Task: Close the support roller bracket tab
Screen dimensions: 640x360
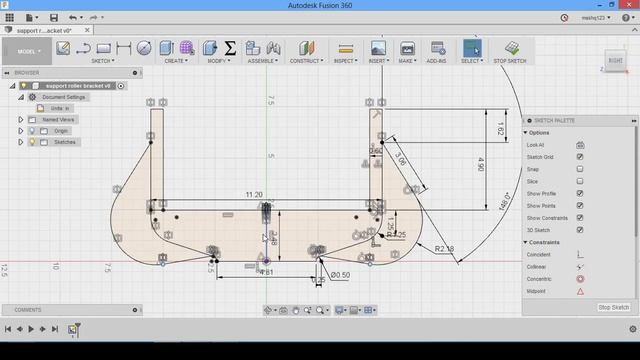Action: pos(87,30)
